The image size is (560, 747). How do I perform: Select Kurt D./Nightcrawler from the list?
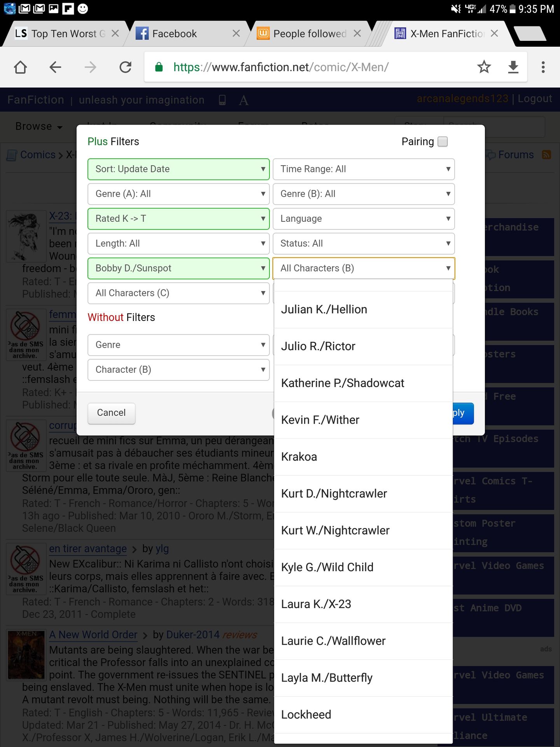tap(363, 494)
